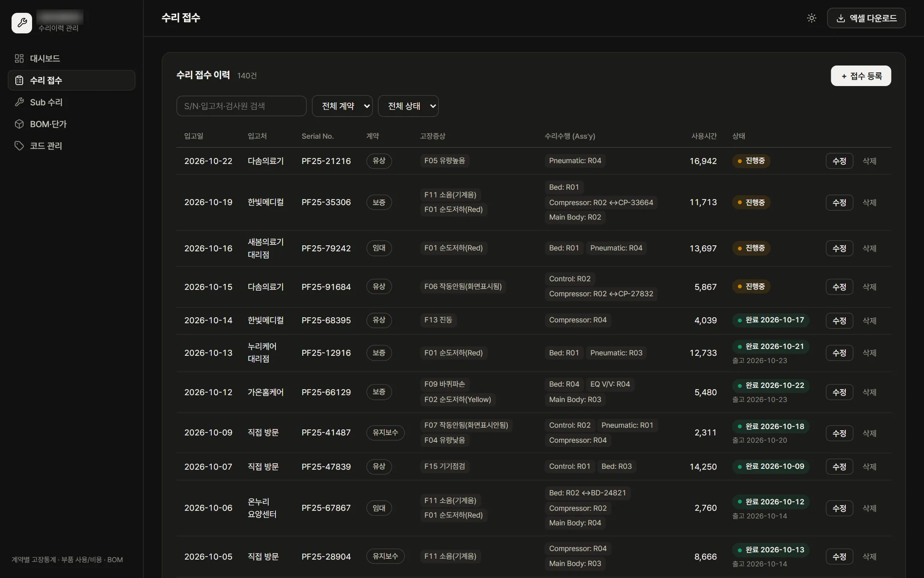Open the 전체 상태 dropdown
This screenshot has width=924, height=578.
pos(409,106)
